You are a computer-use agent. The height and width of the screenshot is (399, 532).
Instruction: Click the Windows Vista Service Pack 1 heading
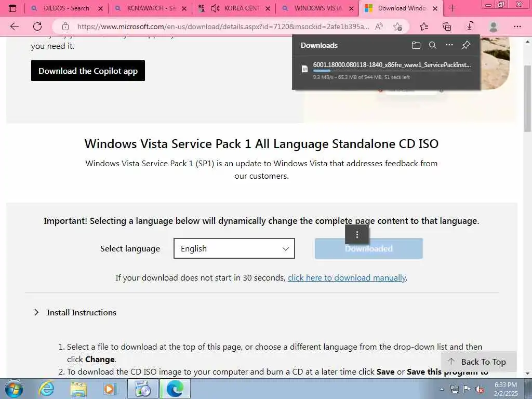point(262,143)
